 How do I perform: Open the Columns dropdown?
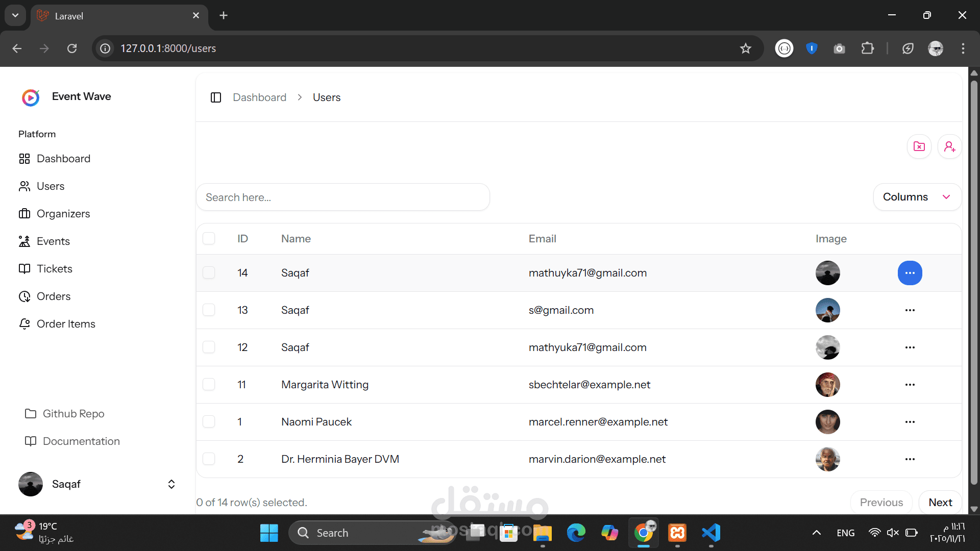917,197
